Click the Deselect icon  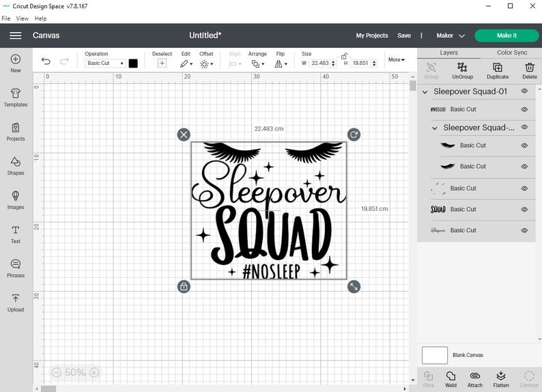(162, 64)
